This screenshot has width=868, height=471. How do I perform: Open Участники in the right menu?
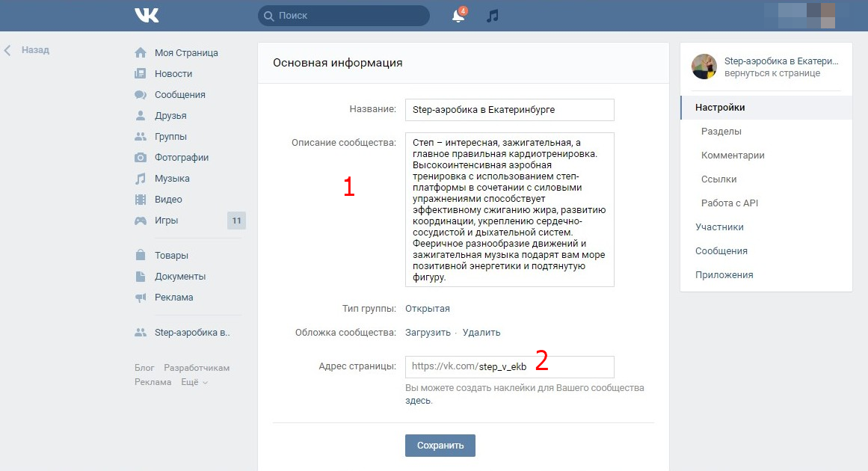click(x=719, y=227)
